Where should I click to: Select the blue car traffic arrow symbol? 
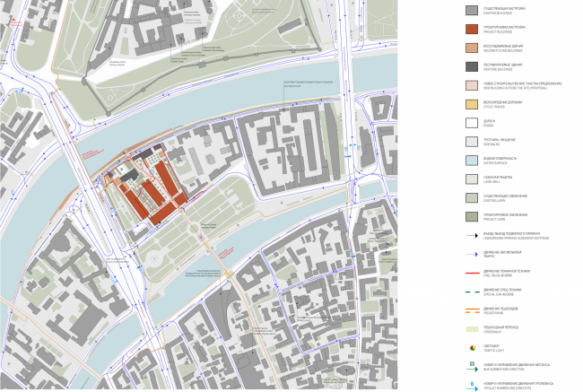coord(472,255)
